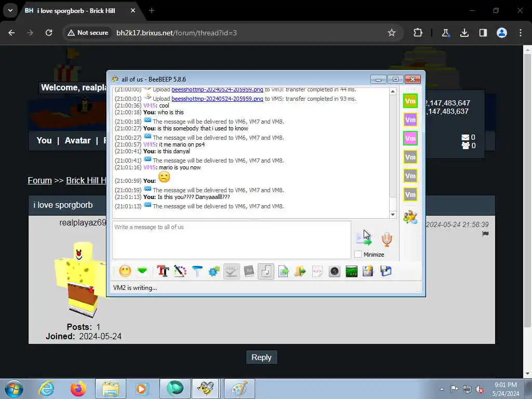Click the 'Not secure' site info chip
532x399 pixels.
coord(88,33)
